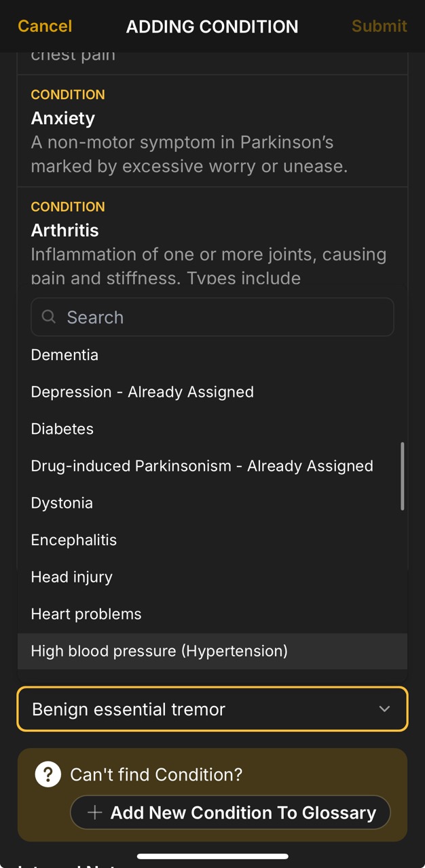Click the search magnifier icon
Screen dimensions: 425x868
click(48, 317)
